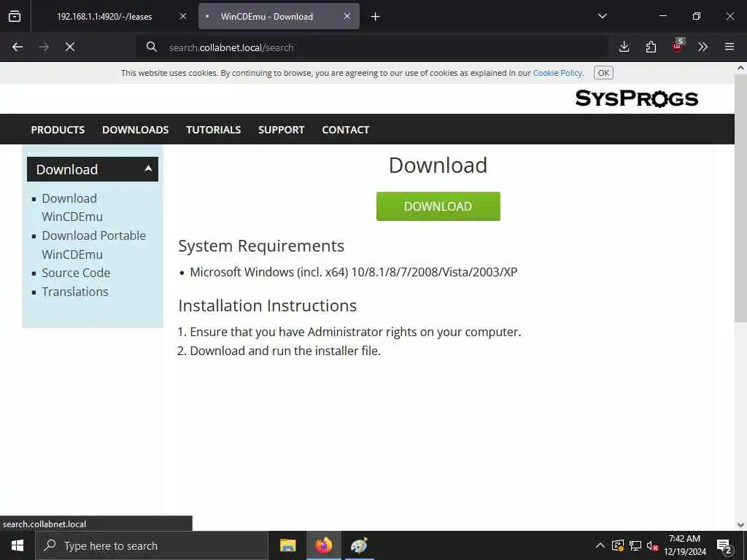747x560 pixels.
Task: Open the DOWNLOADS menu
Action: pos(135,130)
